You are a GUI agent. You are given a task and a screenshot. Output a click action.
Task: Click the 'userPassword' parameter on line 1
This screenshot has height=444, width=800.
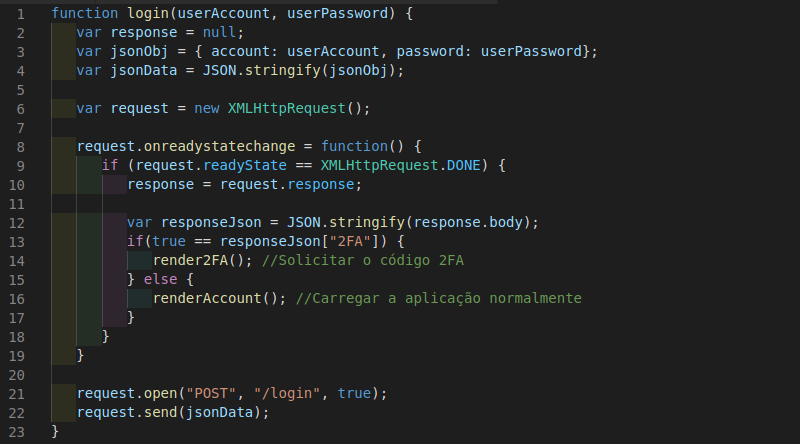pyautogui.click(x=337, y=13)
